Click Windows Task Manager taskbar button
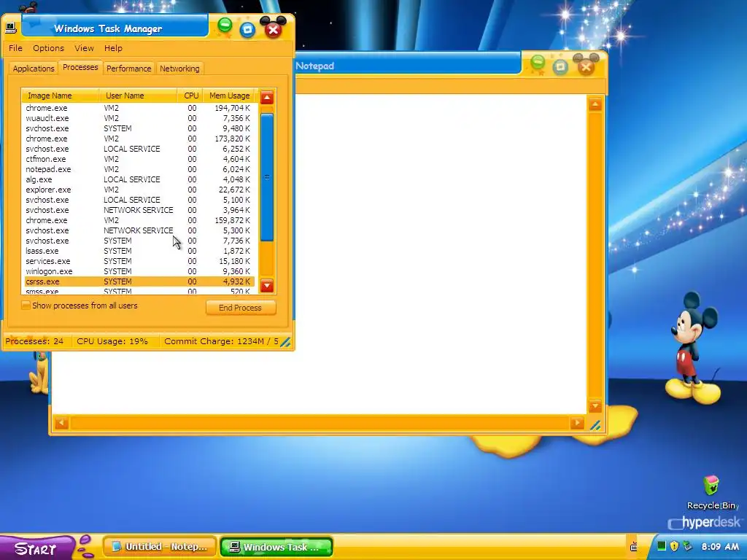747x560 pixels. pos(276,547)
